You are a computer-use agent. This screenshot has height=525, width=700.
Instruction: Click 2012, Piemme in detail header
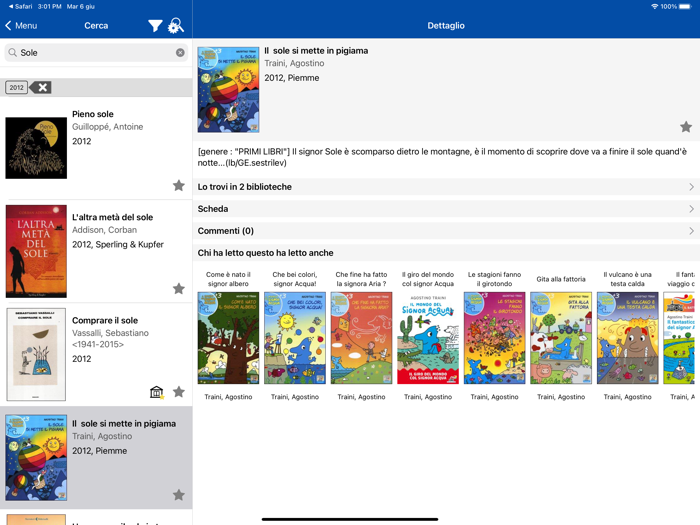(x=292, y=78)
